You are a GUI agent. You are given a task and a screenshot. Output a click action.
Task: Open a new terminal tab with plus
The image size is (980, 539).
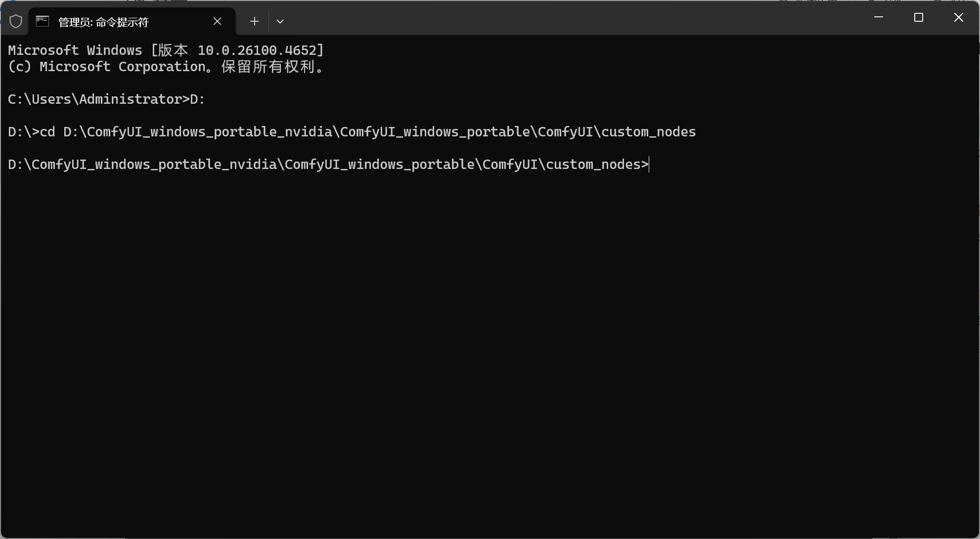[x=254, y=21]
